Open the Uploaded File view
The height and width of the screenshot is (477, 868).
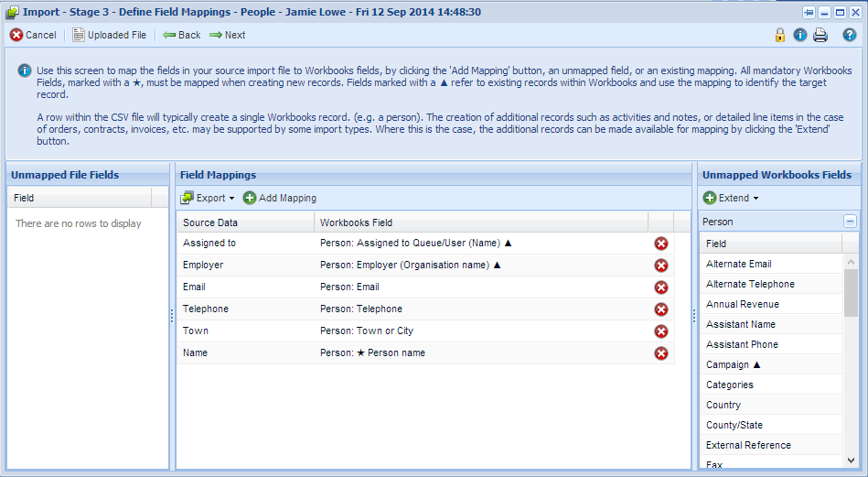[110, 35]
